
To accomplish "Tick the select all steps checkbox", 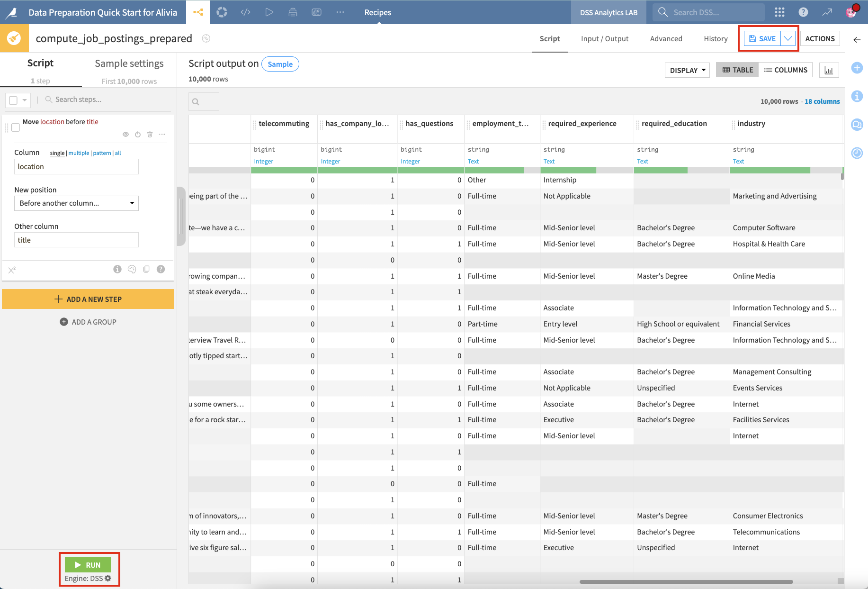I will (x=13, y=100).
